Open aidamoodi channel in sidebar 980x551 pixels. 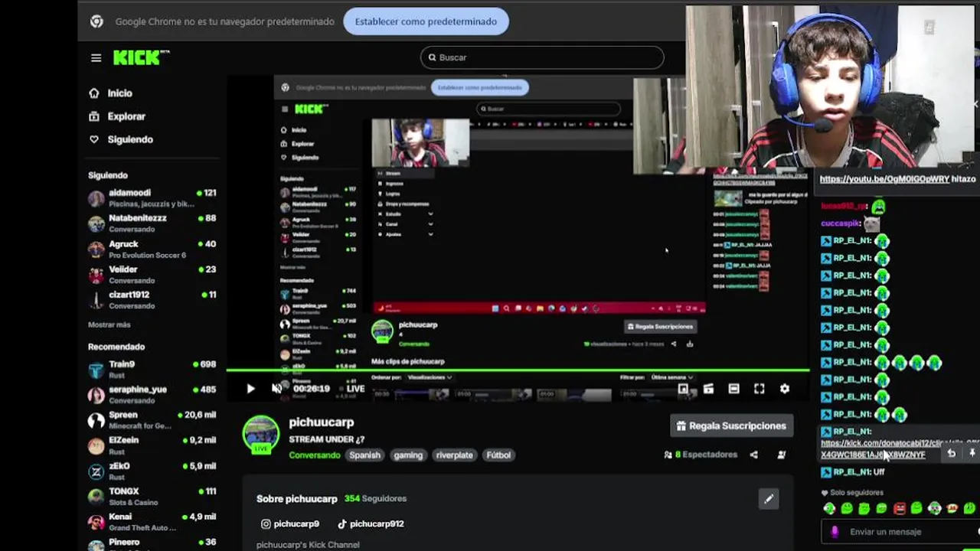point(152,198)
